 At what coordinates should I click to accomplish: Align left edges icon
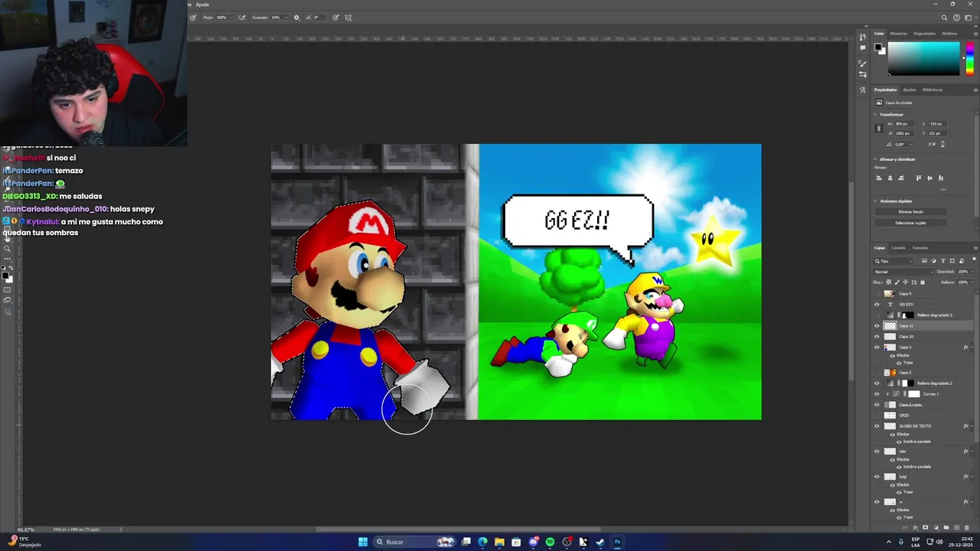879,178
